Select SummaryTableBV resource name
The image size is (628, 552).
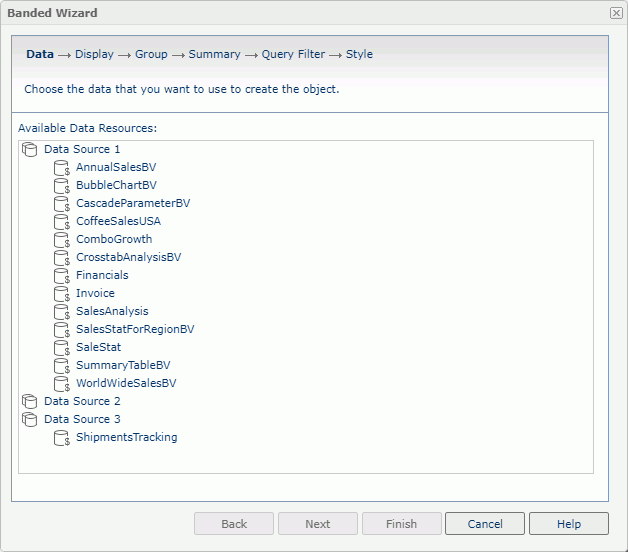123,365
